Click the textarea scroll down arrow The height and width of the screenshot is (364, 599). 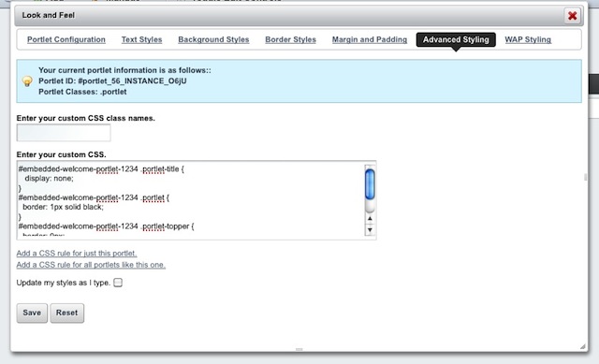coord(370,230)
